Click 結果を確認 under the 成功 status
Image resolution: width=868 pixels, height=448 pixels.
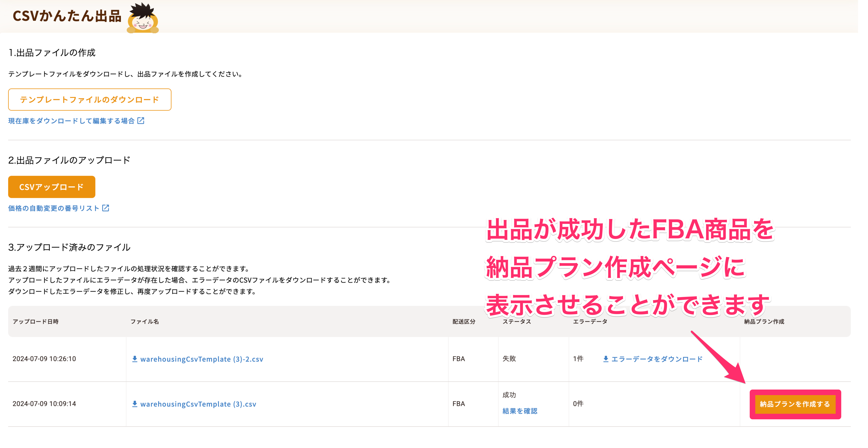tap(520, 411)
